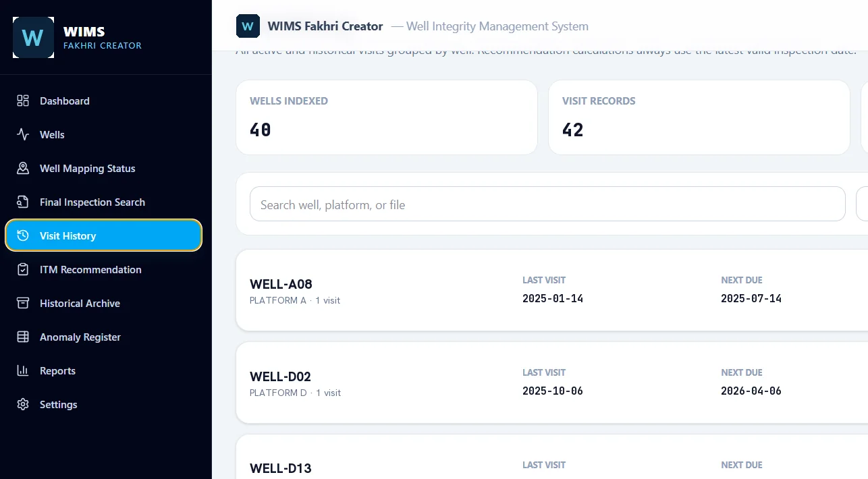
Task: Open the Settings page
Action: (103, 404)
